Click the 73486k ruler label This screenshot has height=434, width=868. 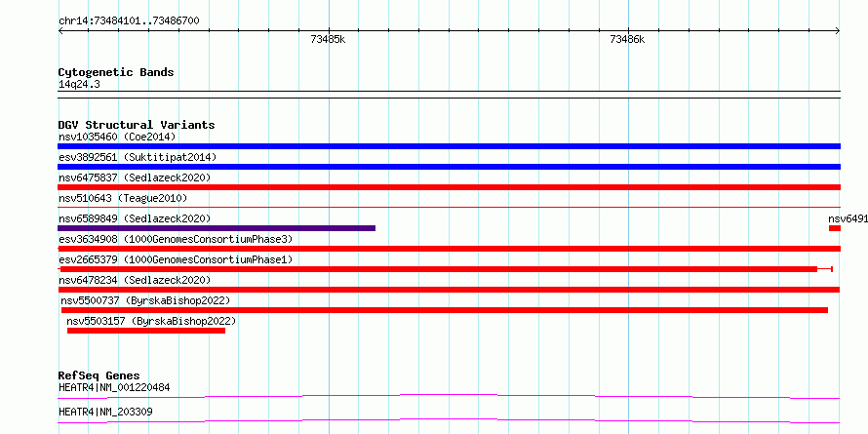pyautogui.click(x=627, y=39)
